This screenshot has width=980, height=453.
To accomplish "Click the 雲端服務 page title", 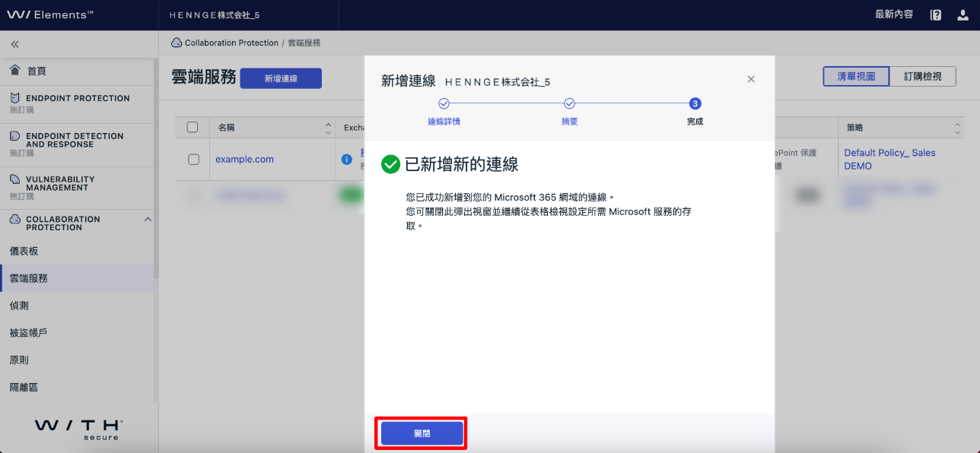I will point(204,78).
